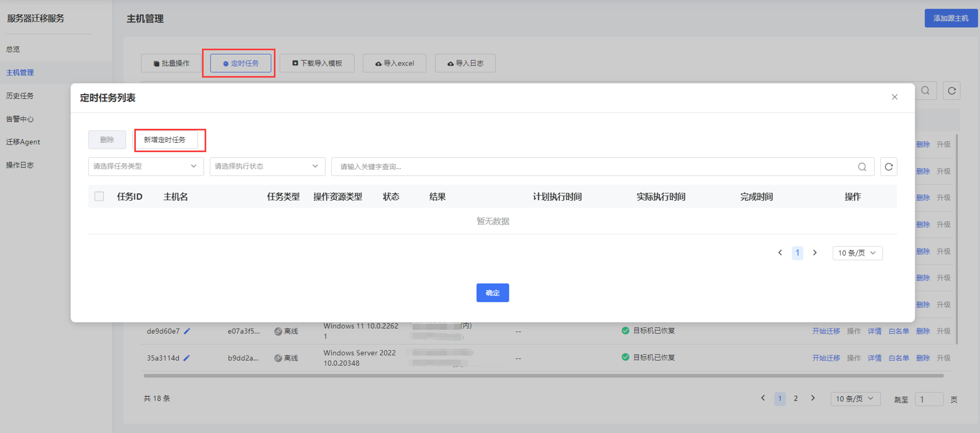The width and height of the screenshot is (980, 433).
Task: Click 白名单 for host 35a3114d
Action: tap(899, 358)
